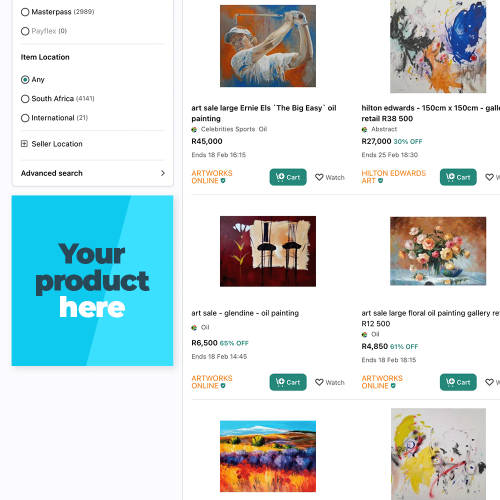Screen dimensions: 500x500
Task: Click heart icon for glendine painting
Action: pos(319,382)
